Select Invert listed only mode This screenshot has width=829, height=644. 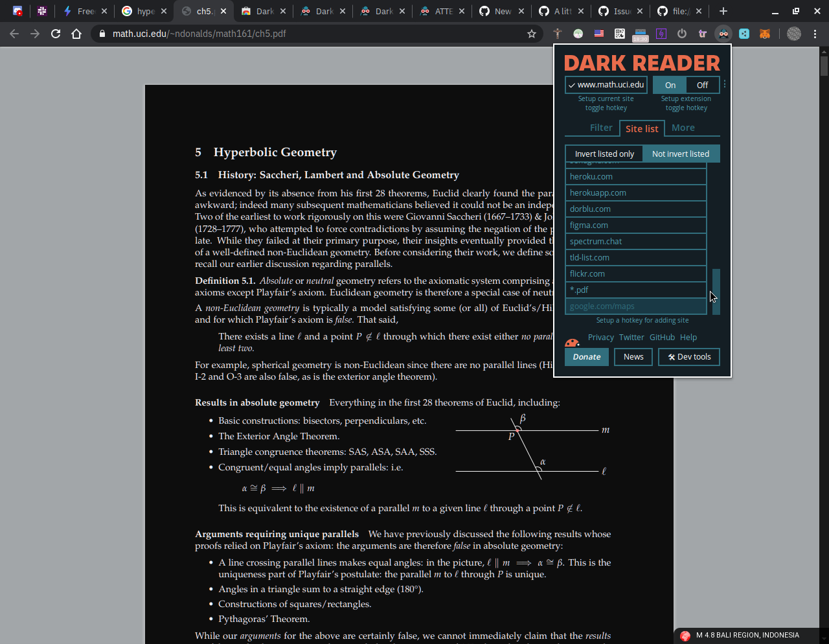pyautogui.click(x=604, y=154)
